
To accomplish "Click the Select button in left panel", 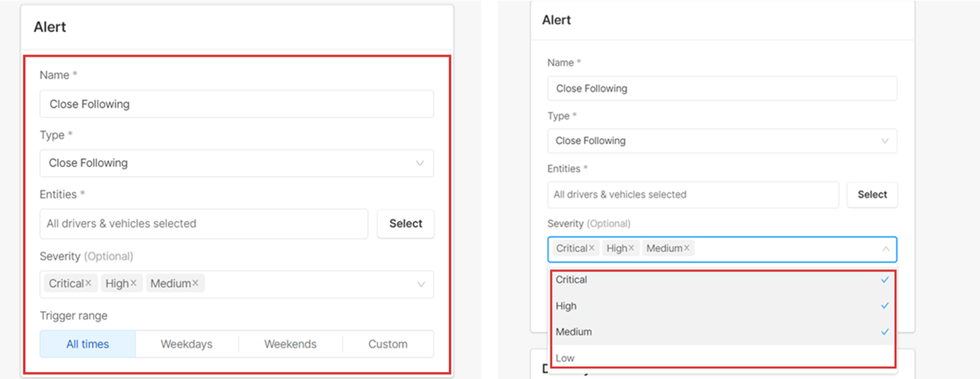I will [405, 224].
